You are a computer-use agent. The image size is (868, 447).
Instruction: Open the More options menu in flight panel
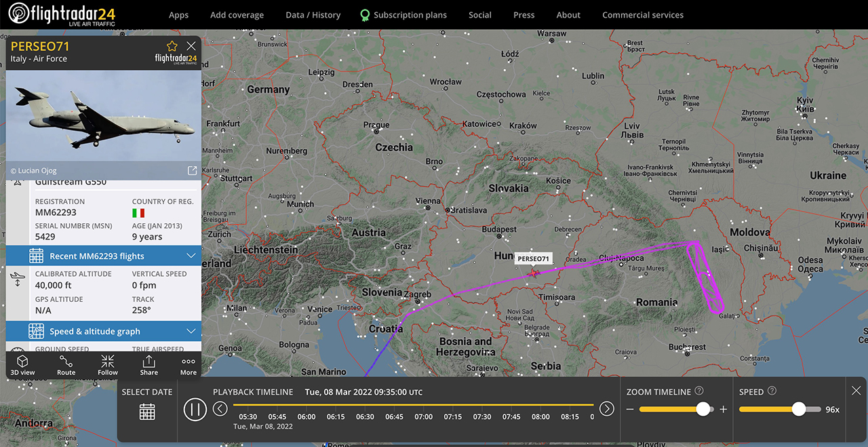(x=188, y=365)
